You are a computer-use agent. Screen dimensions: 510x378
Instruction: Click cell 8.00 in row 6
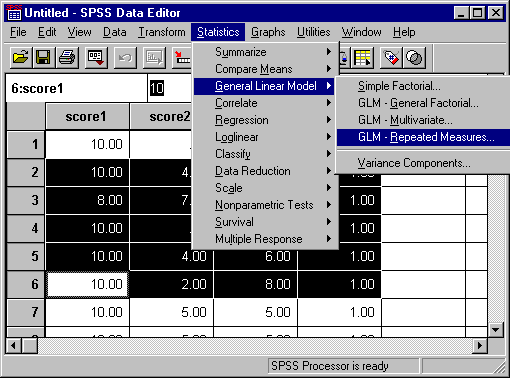(255, 284)
